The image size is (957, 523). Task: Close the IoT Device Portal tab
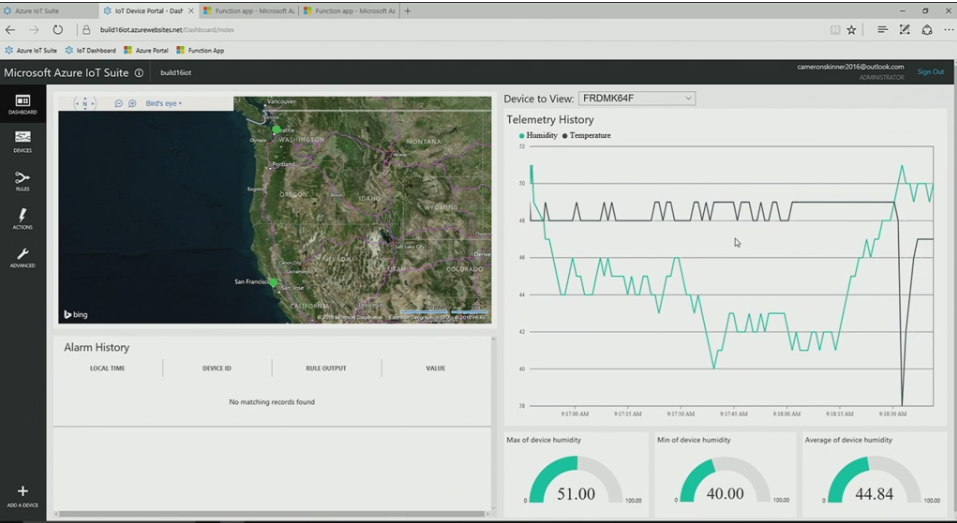pos(191,10)
